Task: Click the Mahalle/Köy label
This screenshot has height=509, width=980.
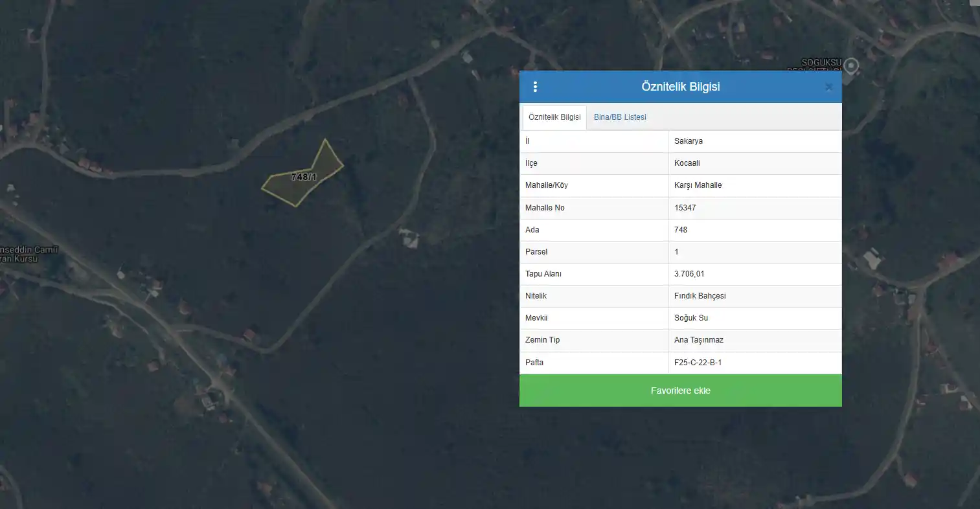Action: pos(547,185)
